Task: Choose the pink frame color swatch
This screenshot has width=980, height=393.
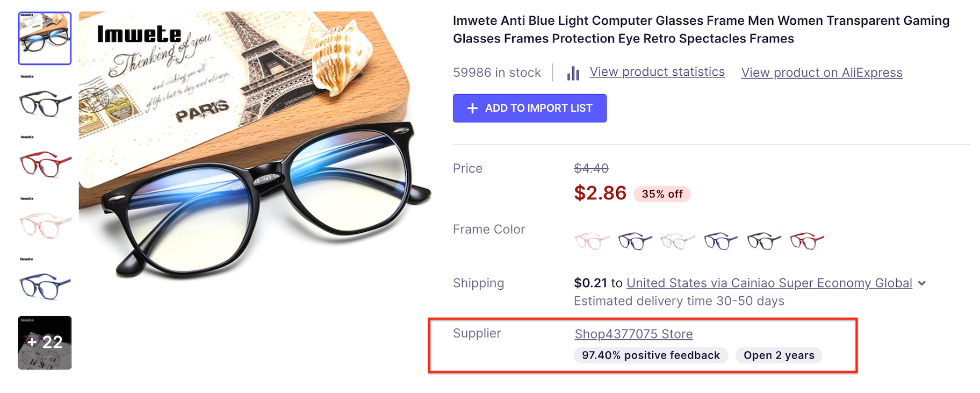Action: 592,241
